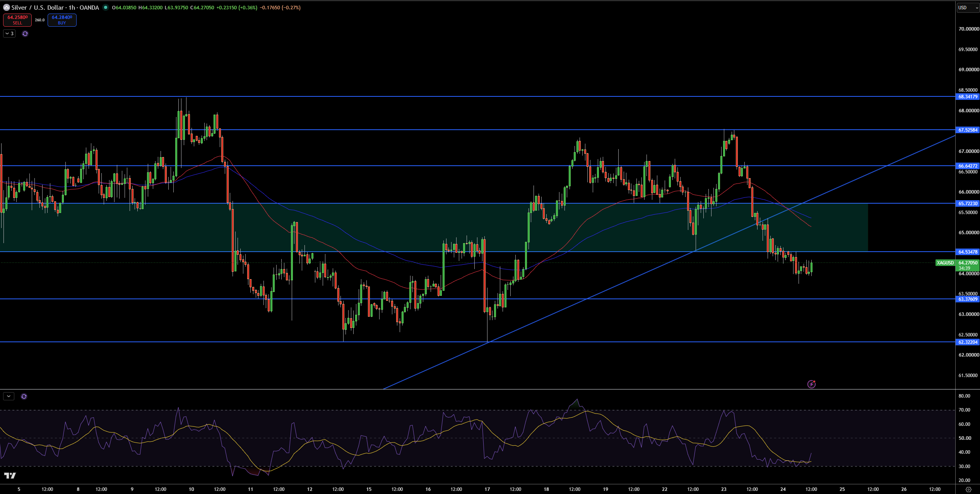This screenshot has width=980, height=494.
Task: Click the 61.50000 price axis label
Action: tap(968, 376)
